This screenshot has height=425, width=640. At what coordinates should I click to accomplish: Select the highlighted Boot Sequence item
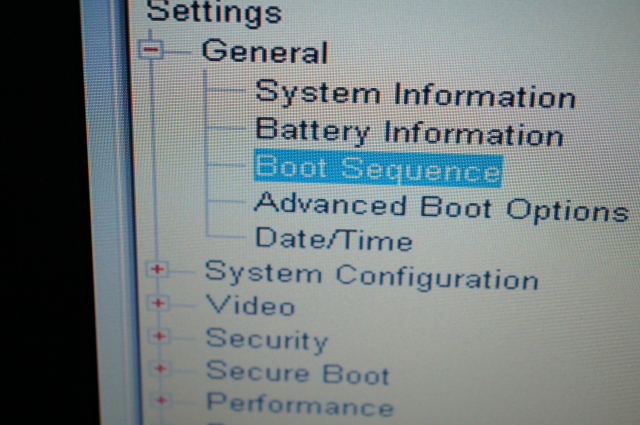point(378,169)
